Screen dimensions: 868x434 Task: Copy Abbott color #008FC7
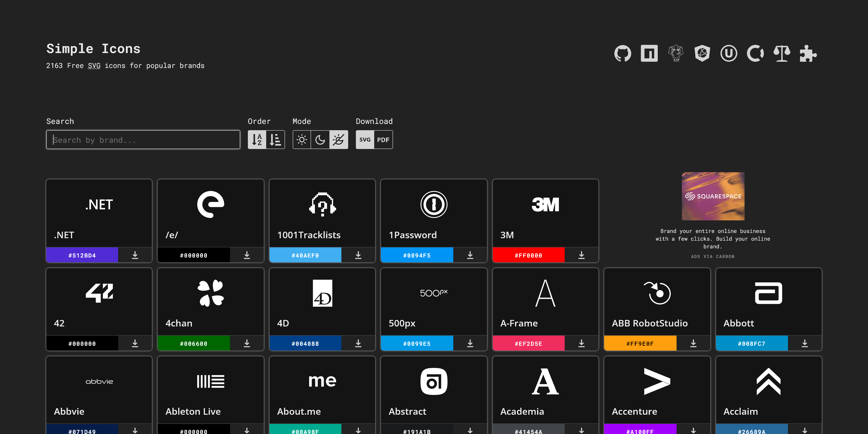coord(752,343)
